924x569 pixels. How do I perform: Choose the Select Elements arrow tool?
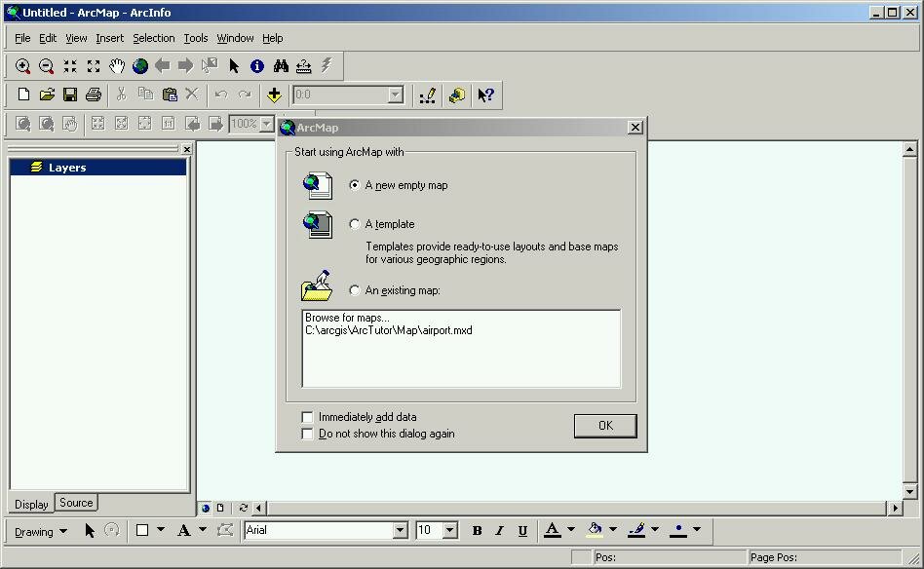click(x=234, y=66)
